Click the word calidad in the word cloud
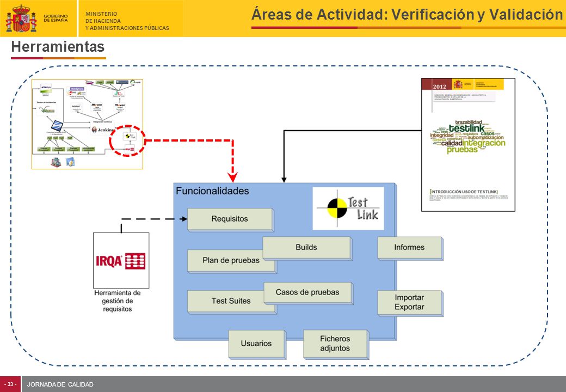Viewport: 566px width, 392px height. click(x=452, y=143)
